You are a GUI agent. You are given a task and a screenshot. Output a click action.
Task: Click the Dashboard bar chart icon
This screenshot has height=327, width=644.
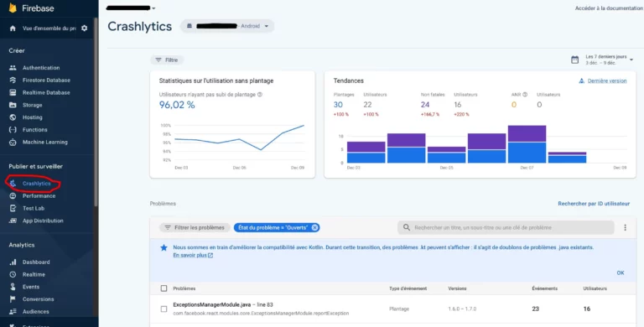click(x=13, y=262)
